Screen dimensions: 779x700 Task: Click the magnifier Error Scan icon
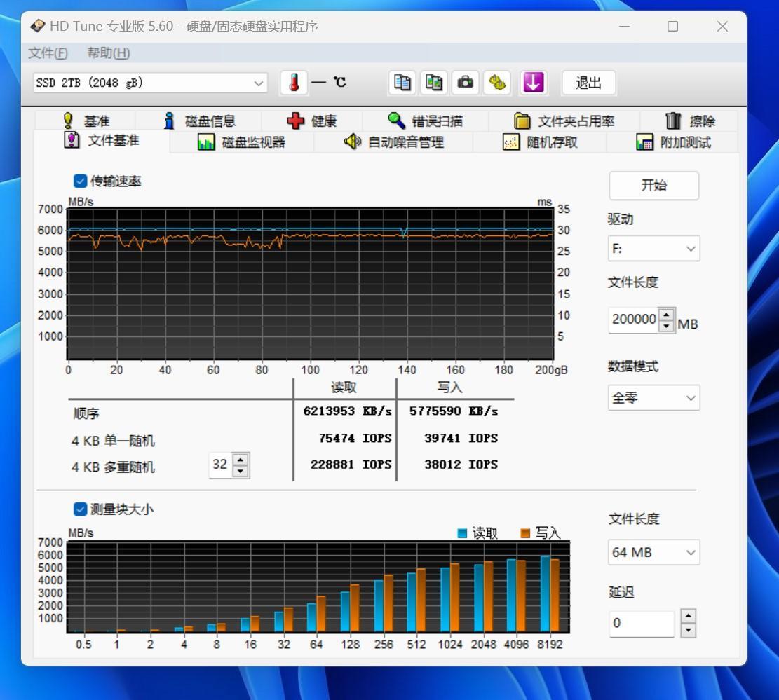click(x=396, y=121)
